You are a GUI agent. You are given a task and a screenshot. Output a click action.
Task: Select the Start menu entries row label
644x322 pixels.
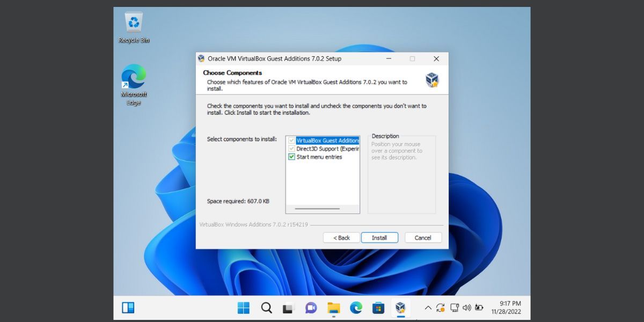pyautogui.click(x=319, y=157)
